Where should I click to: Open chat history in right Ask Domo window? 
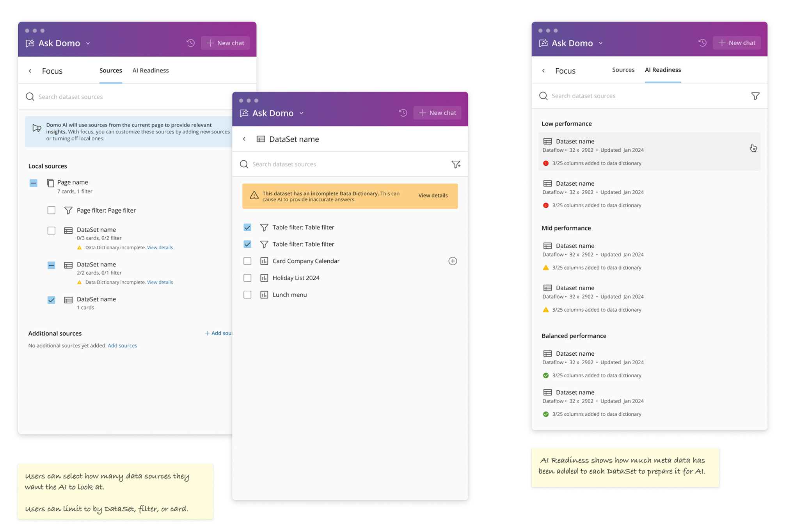pyautogui.click(x=702, y=43)
